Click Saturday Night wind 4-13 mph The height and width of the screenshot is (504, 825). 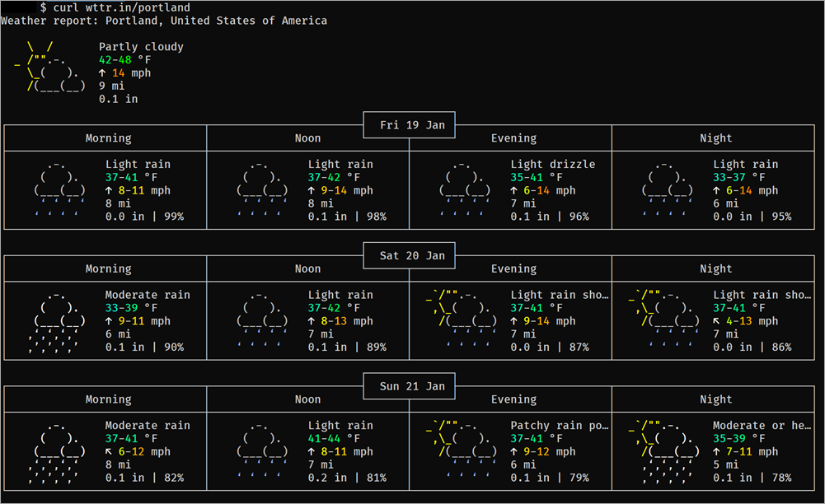click(746, 321)
